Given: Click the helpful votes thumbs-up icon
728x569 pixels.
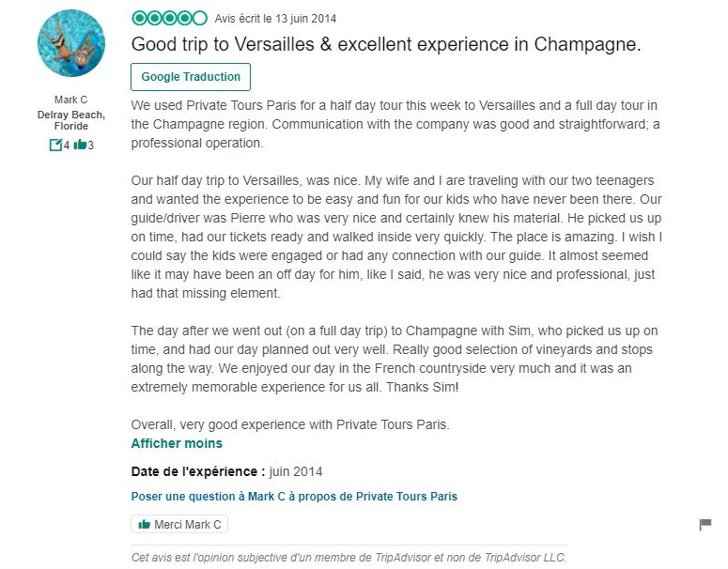Looking at the screenshot, I should pyautogui.click(x=80, y=145).
